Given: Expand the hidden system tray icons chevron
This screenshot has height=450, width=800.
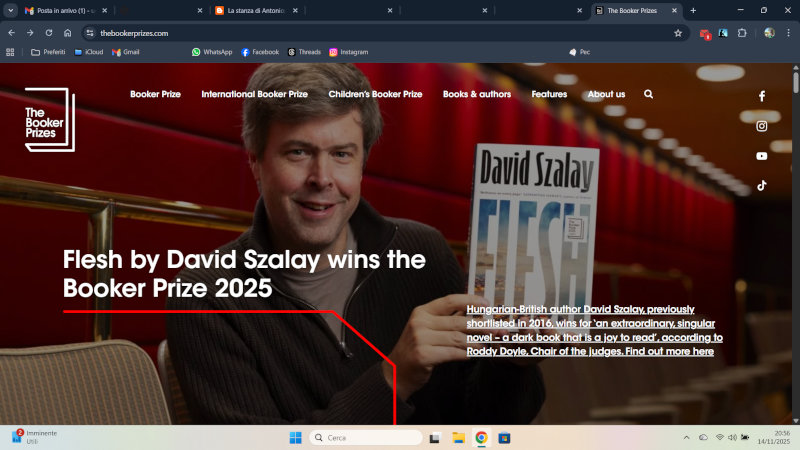Looking at the screenshot, I should [686, 438].
